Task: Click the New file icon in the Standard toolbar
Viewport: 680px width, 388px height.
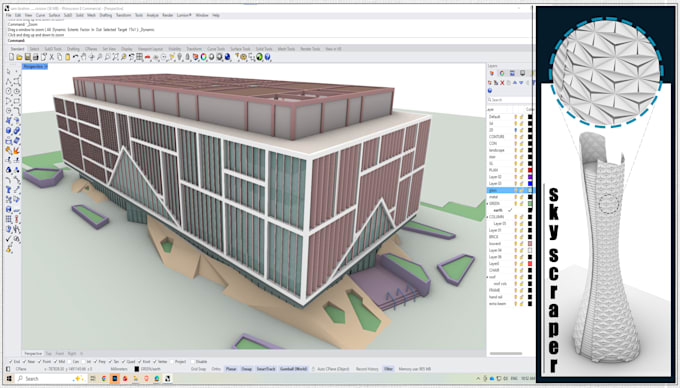Action: point(12,57)
